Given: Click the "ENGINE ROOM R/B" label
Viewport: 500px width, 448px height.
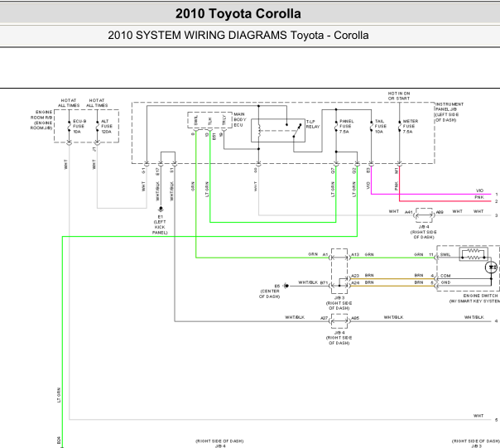Looking at the screenshot, I should click(41, 115).
